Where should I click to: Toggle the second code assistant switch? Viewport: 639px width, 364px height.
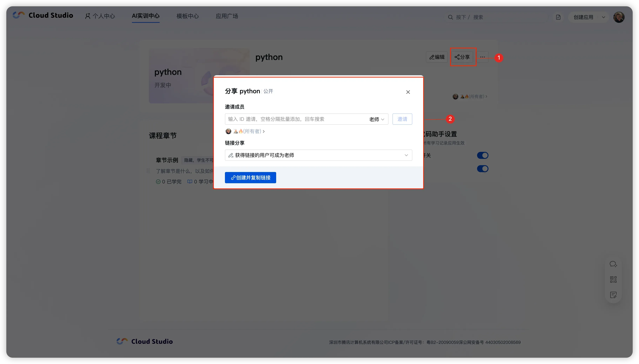[x=482, y=169]
